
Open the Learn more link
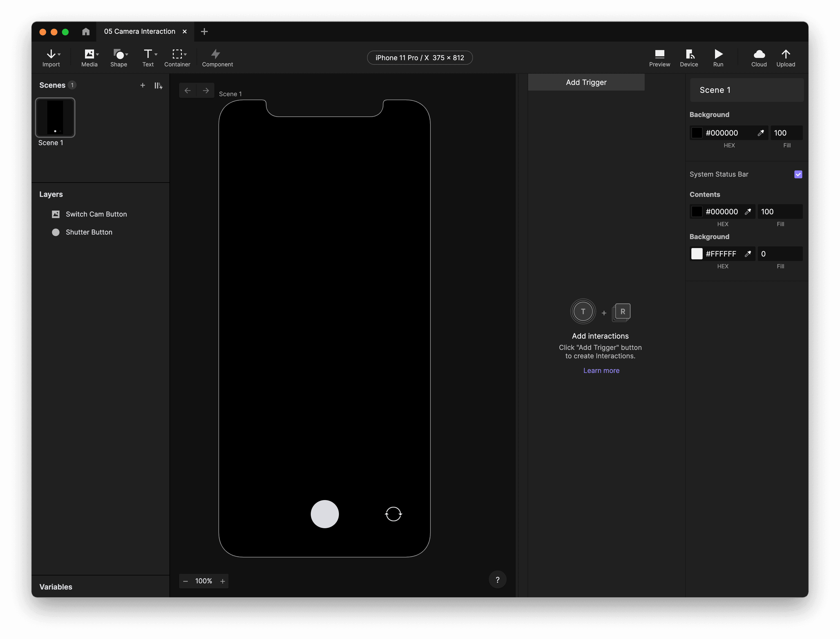click(601, 370)
